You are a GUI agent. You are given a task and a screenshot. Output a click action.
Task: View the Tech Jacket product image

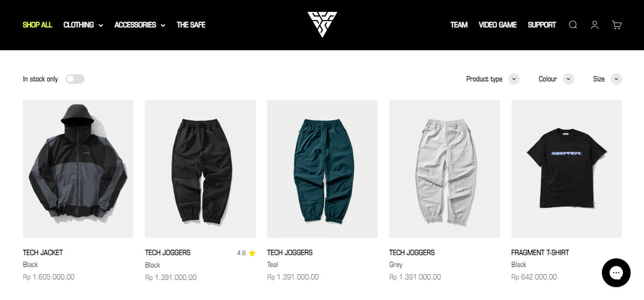click(78, 169)
